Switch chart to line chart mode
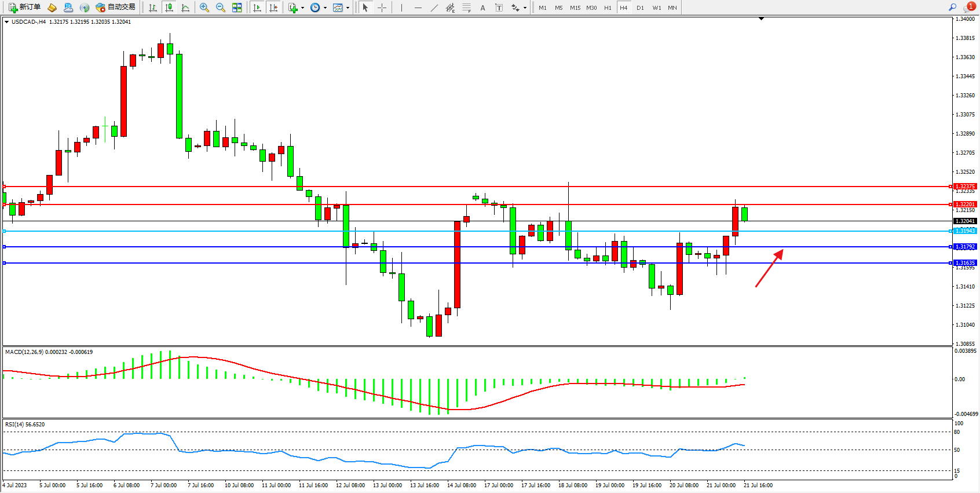This screenshot has width=980, height=493. (x=185, y=8)
